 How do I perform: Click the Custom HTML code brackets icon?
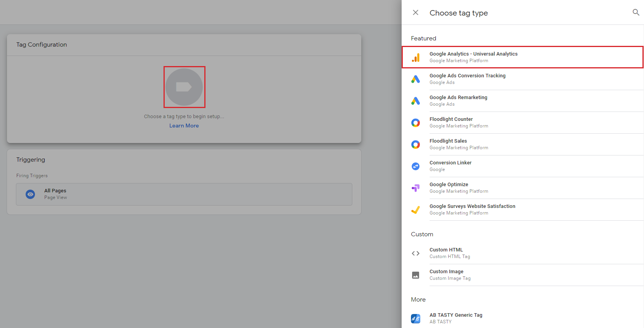[x=416, y=253]
